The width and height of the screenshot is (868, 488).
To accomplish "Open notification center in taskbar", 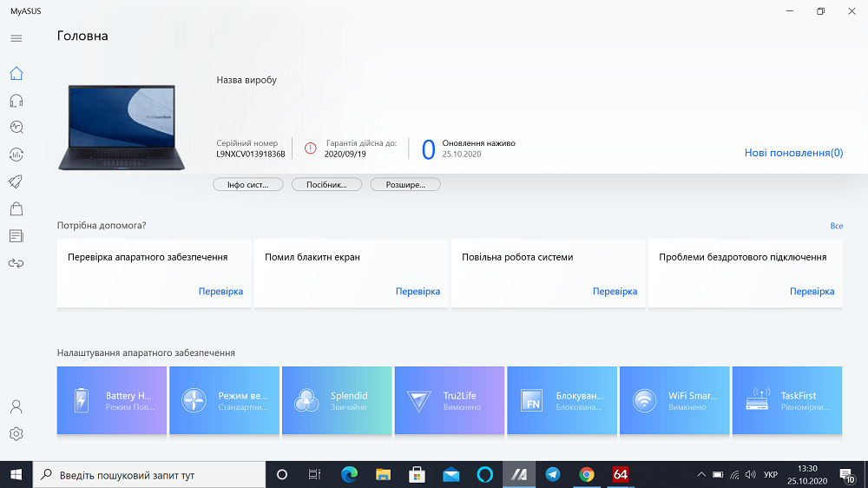I will pyautogui.click(x=847, y=475).
